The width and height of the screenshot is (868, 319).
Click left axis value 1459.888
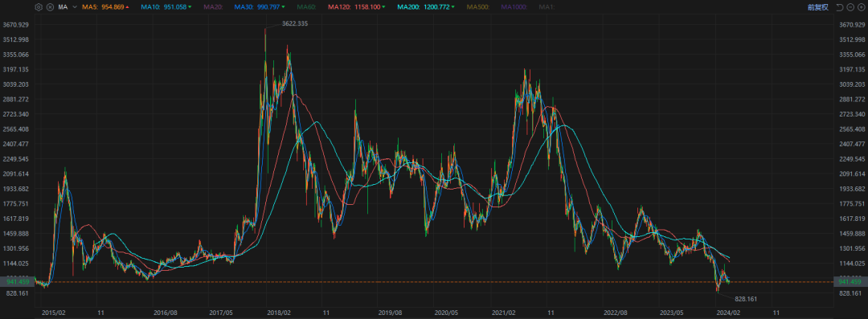click(x=15, y=234)
